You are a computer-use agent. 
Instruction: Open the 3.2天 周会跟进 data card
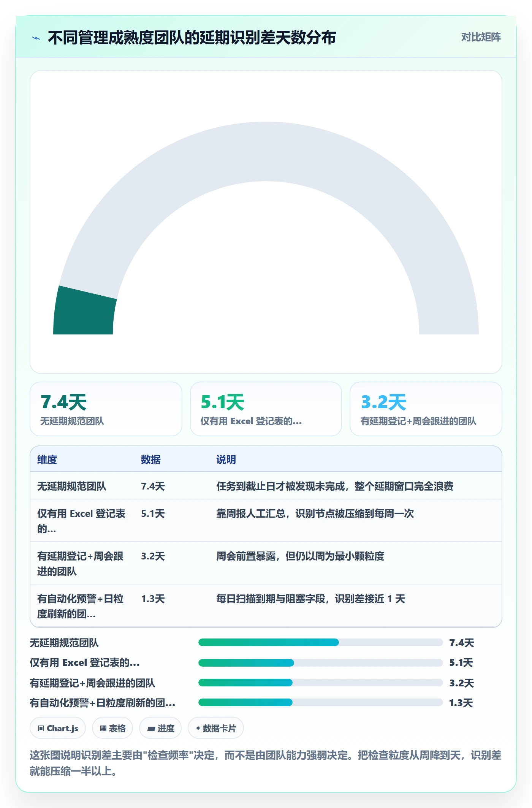pyautogui.click(x=426, y=409)
